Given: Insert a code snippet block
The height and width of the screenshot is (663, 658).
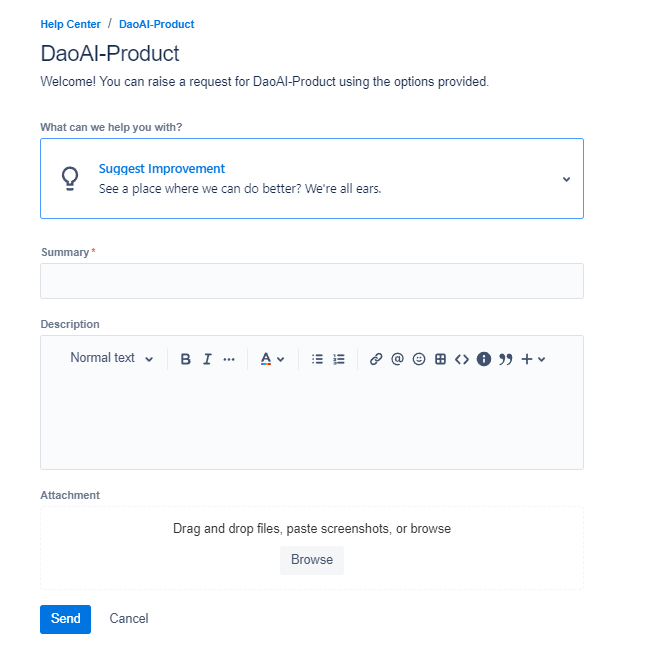Looking at the screenshot, I should pos(461,359).
